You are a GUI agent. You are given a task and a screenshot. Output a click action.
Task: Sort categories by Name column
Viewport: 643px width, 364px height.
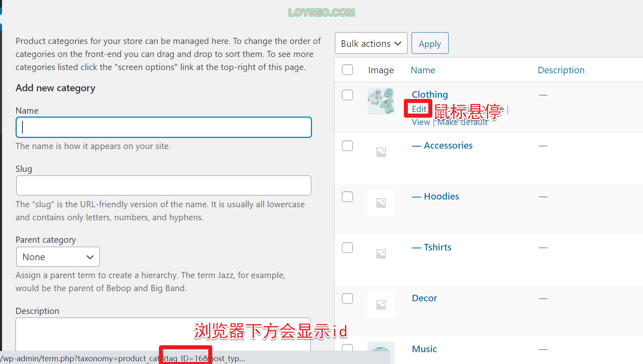[x=423, y=70]
